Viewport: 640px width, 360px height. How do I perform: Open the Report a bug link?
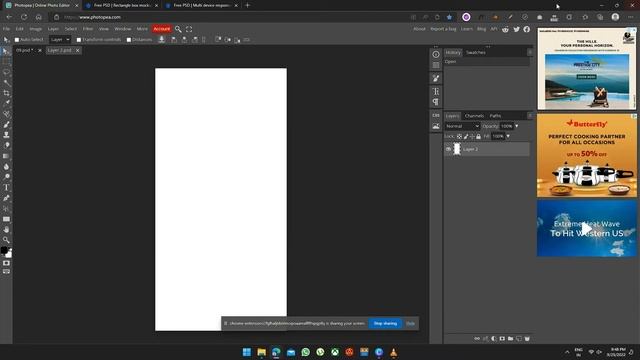[x=443, y=29]
